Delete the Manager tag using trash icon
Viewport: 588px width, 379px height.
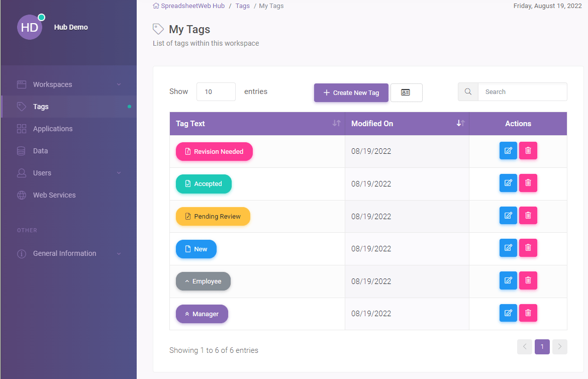coord(528,313)
